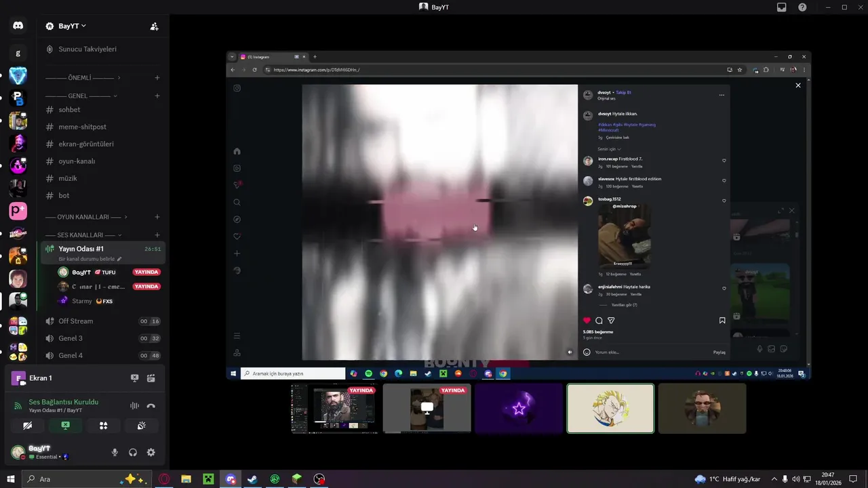Select the purple star participant tile
The width and height of the screenshot is (868, 488).
pyautogui.click(x=519, y=409)
